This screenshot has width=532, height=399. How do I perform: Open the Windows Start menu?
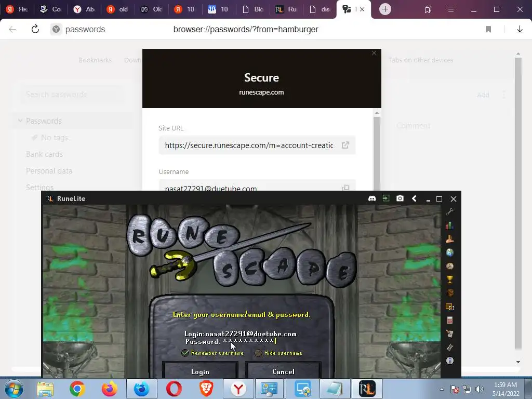[14, 389]
